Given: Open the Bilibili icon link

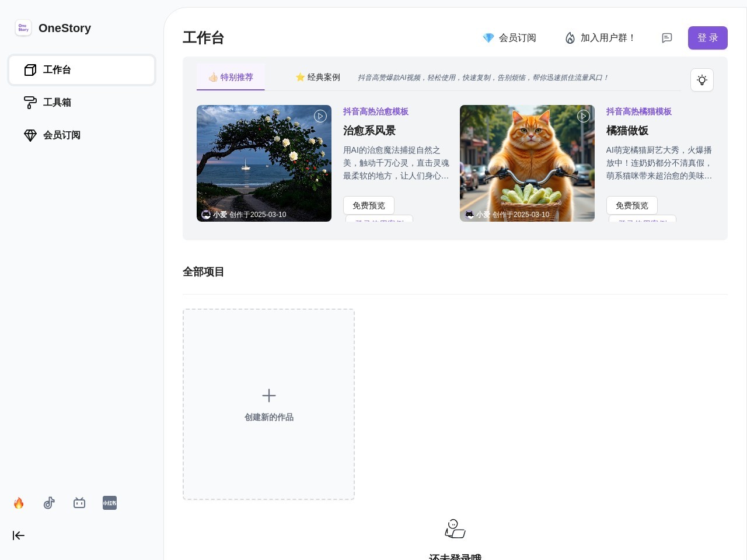Looking at the screenshot, I should (x=79, y=503).
